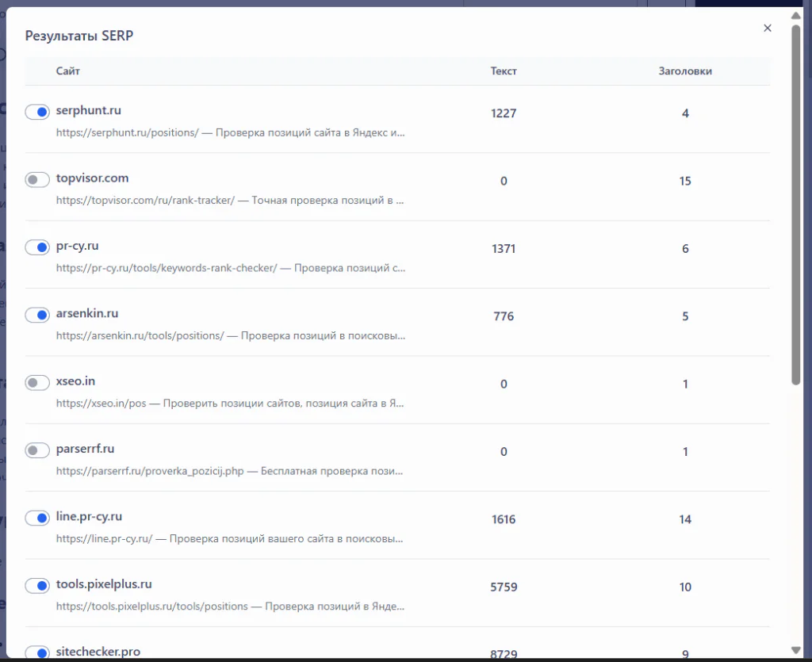Click headings count 10 for tools.pixelplus.ru
The height and width of the screenshot is (662, 812).
click(685, 587)
